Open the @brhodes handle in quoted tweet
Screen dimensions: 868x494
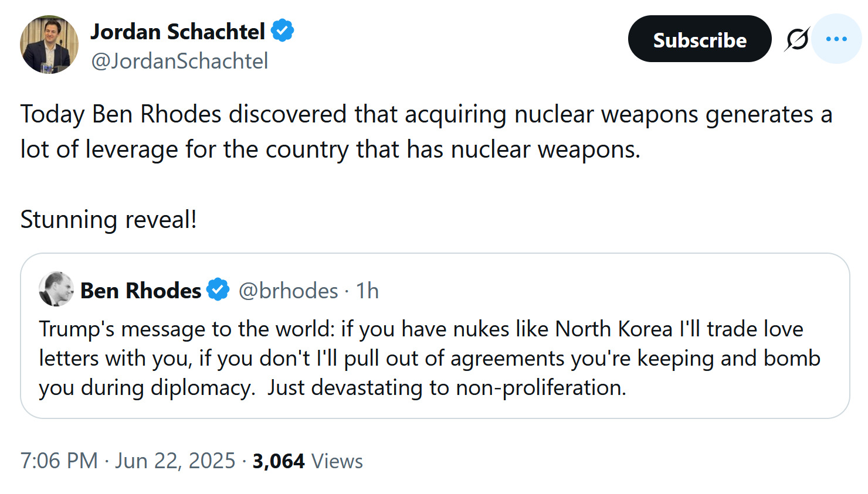click(x=288, y=291)
